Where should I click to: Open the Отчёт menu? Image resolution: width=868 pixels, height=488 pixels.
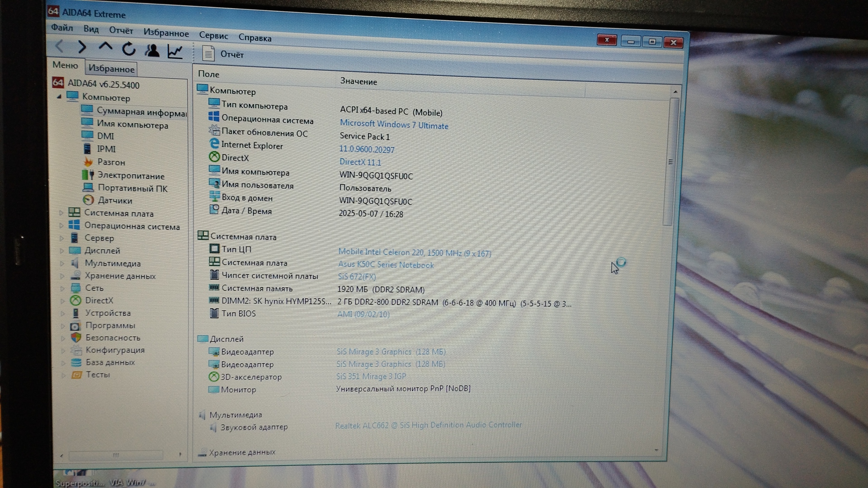pos(121,30)
